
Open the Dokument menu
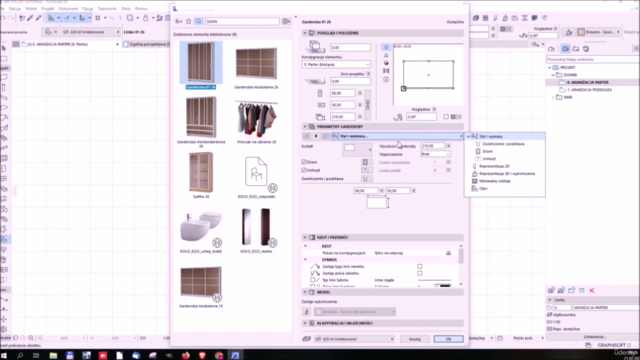68,9
